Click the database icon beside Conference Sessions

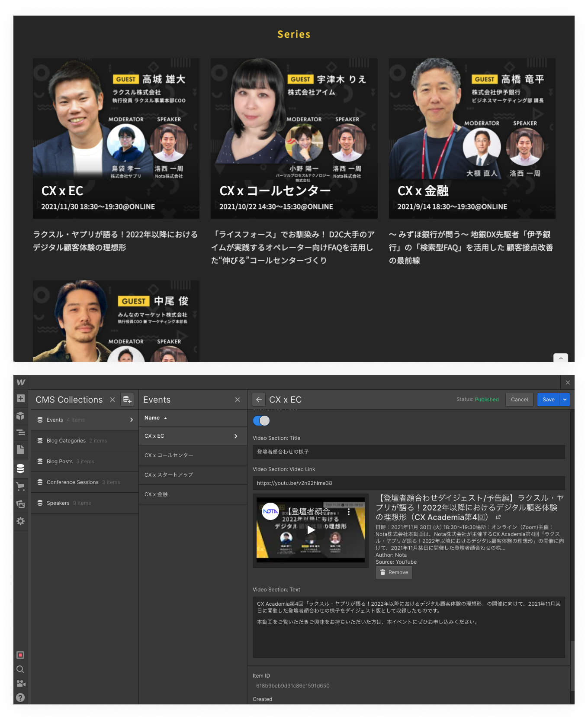click(x=40, y=482)
